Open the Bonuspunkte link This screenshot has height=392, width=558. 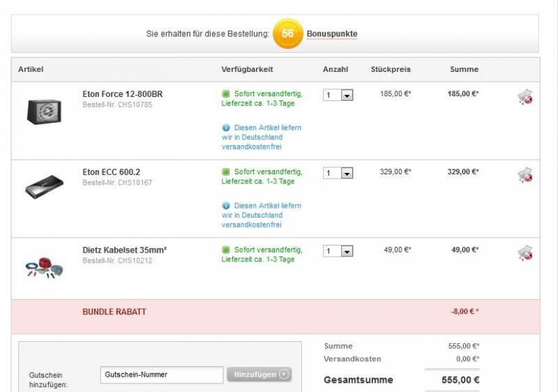click(x=332, y=33)
